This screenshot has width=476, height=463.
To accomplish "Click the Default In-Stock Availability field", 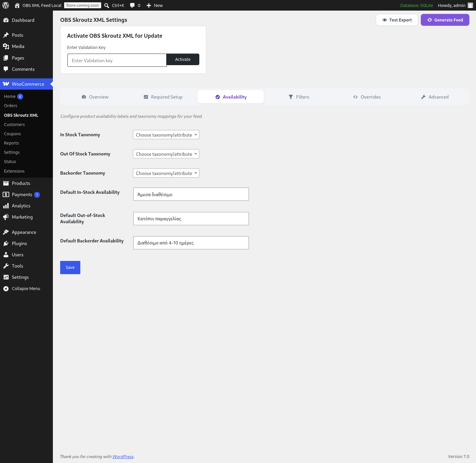I will coord(191,194).
